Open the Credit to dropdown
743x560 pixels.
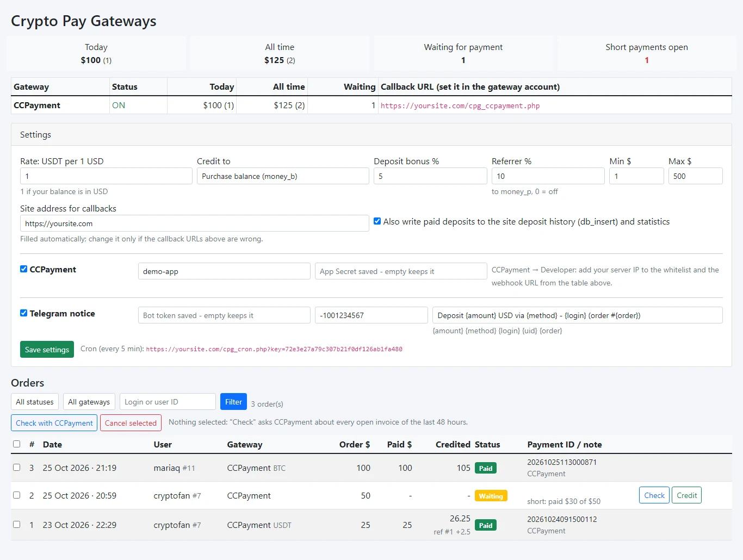(283, 176)
